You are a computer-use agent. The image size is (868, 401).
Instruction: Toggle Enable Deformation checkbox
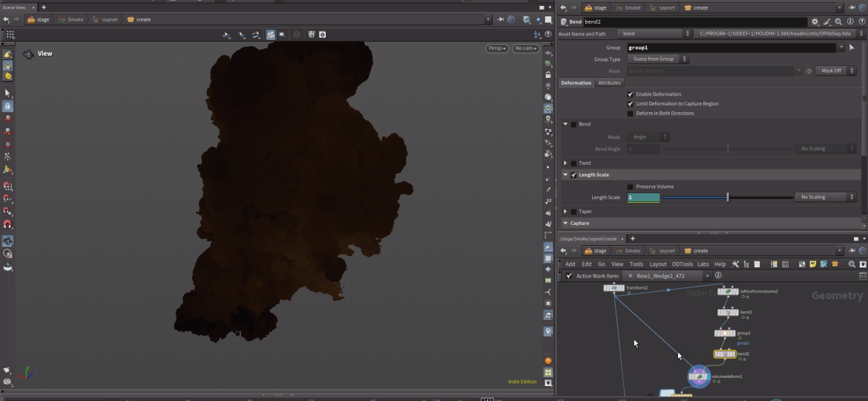pos(631,94)
